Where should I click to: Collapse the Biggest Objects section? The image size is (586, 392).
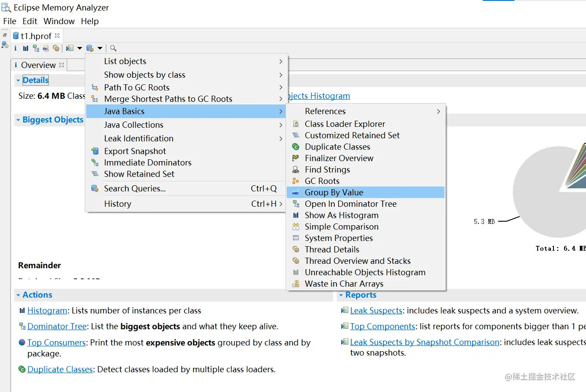point(18,120)
